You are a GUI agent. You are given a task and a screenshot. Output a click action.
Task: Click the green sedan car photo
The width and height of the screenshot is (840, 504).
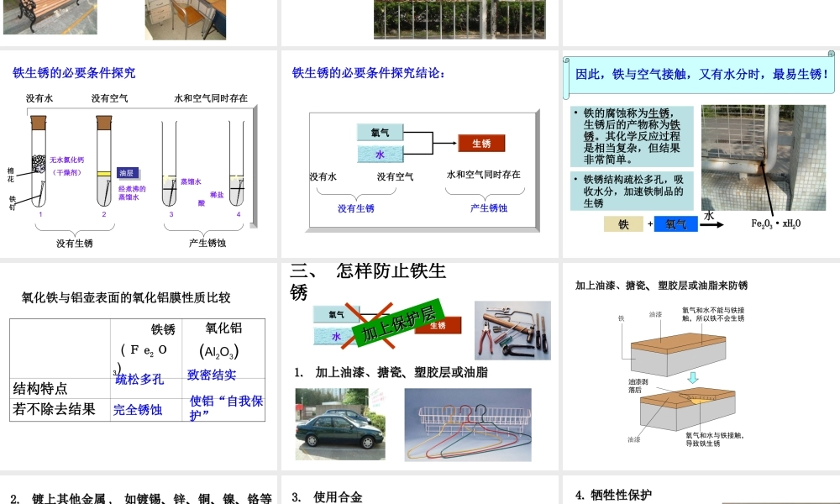340,424
